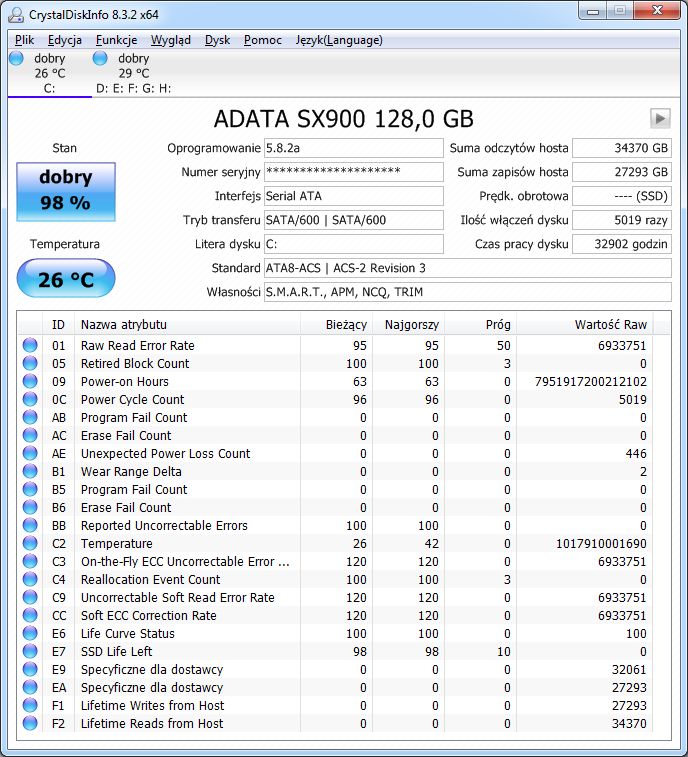Click the Interfejs Serial ATA field

tap(353, 196)
